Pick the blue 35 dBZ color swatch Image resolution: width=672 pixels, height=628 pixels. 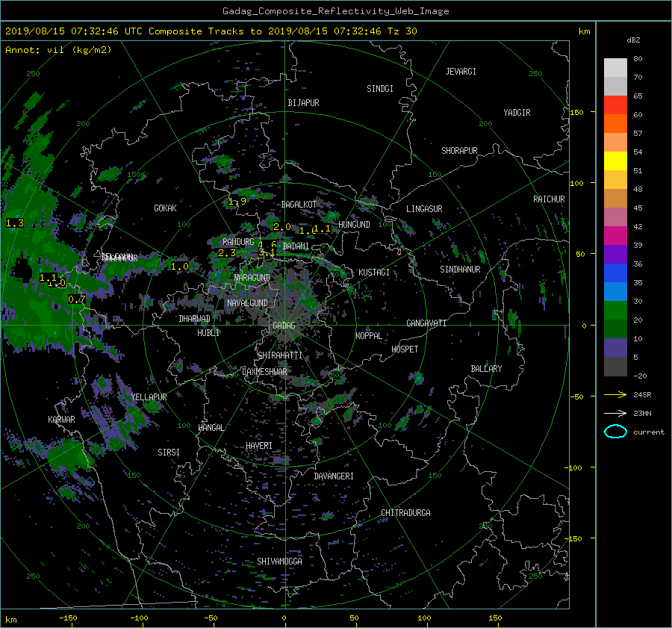click(615, 273)
